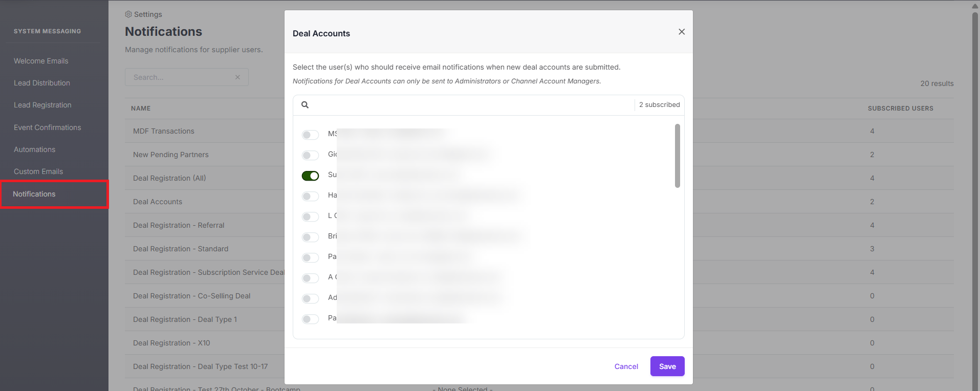This screenshot has width=980, height=391.
Task: Enable the toggle for user starting Gi
Action: [310, 155]
